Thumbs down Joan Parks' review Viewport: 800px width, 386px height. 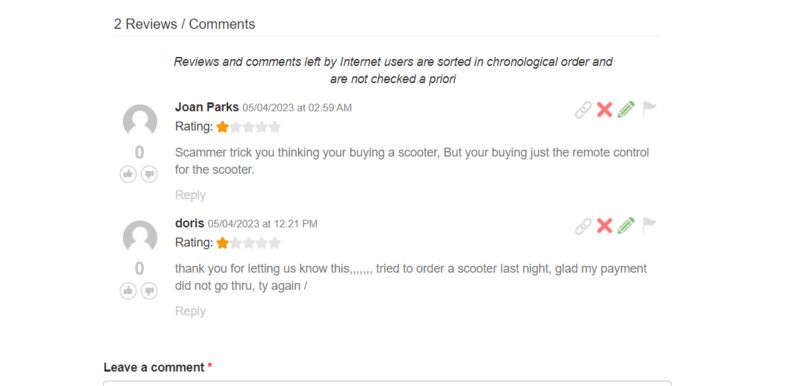coord(149,174)
